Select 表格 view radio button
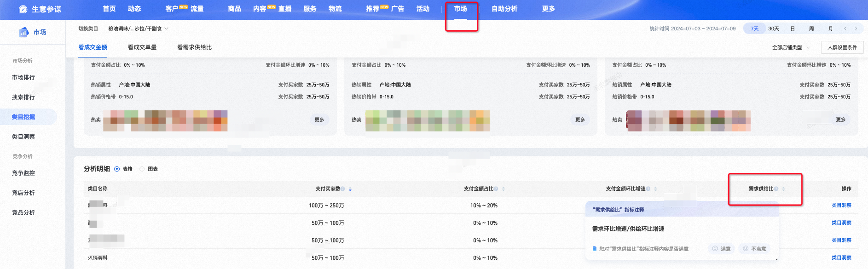The width and height of the screenshot is (868, 269). [x=117, y=169]
